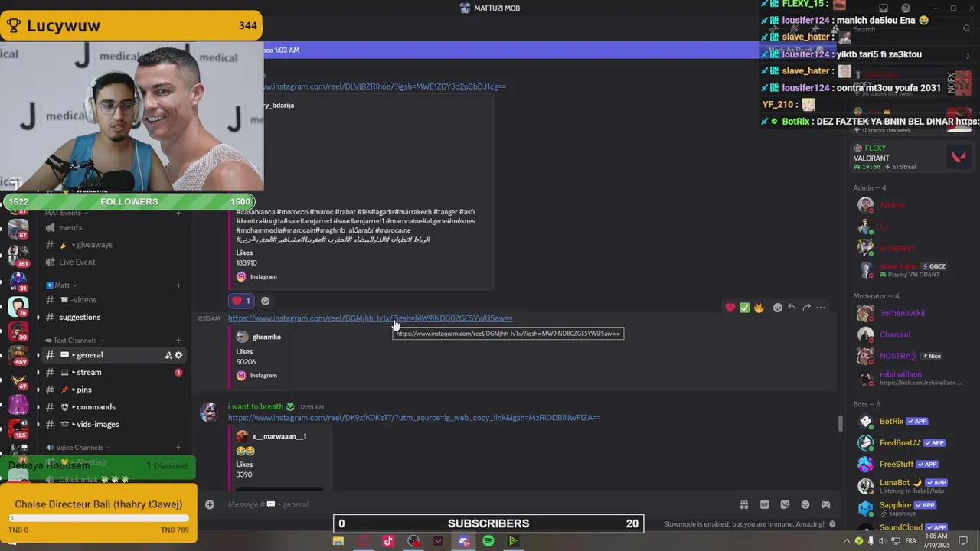Open the gift icon in message bar
Image resolution: width=980 pixels, height=551 pixels.
(x=743, y=504)
